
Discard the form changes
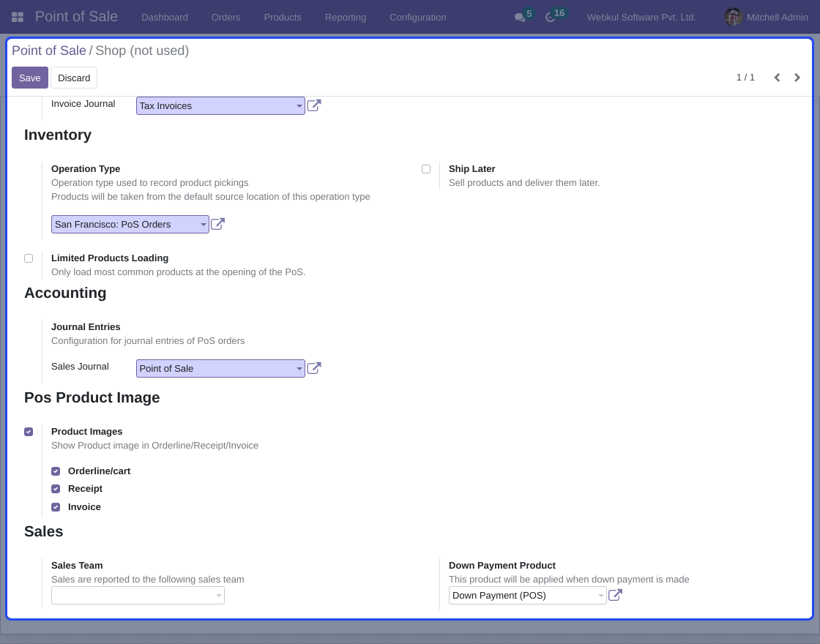point(74,78)
